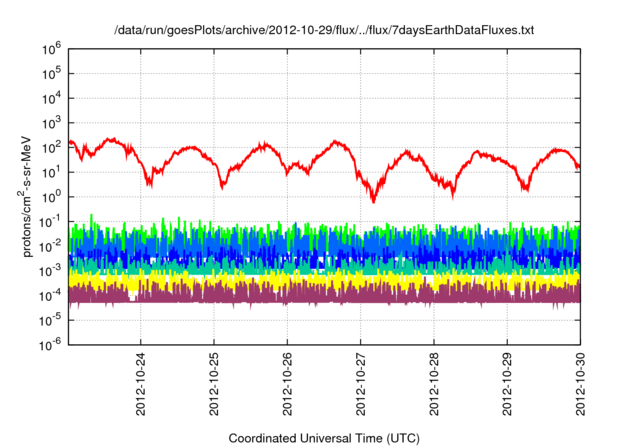
Task: Select the 2012-10-29 date axis label
Action: point(507,384)
